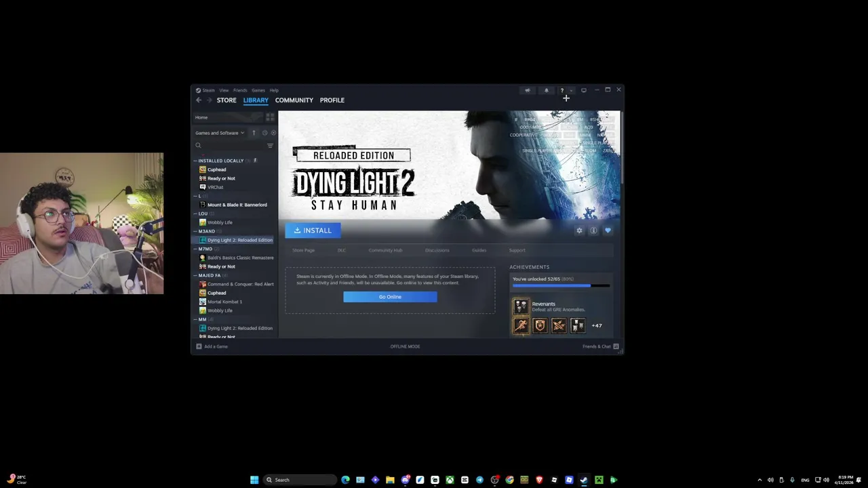Select the banners achievement icon

pyautogui.click(x=577, y=326)
